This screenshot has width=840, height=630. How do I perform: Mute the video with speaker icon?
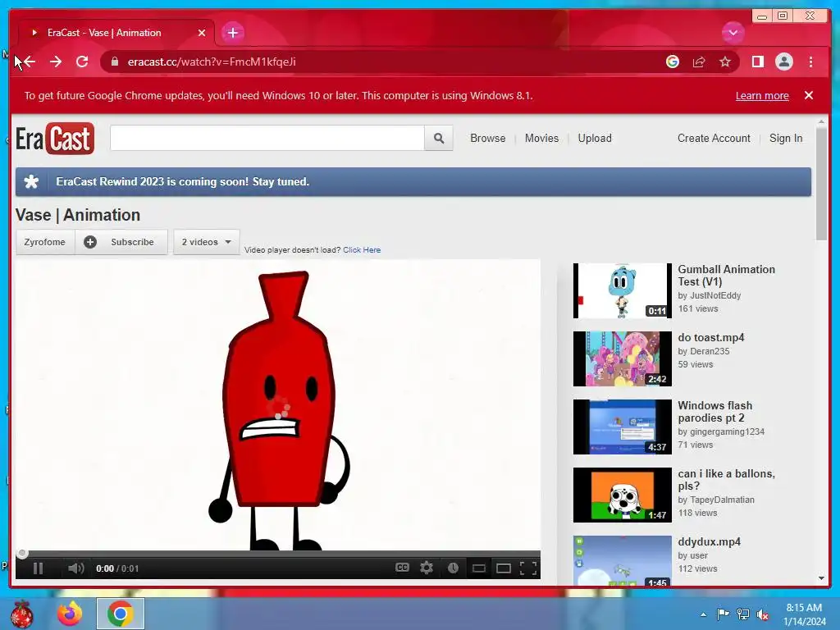pyautogui.click(x=75, y=568)
